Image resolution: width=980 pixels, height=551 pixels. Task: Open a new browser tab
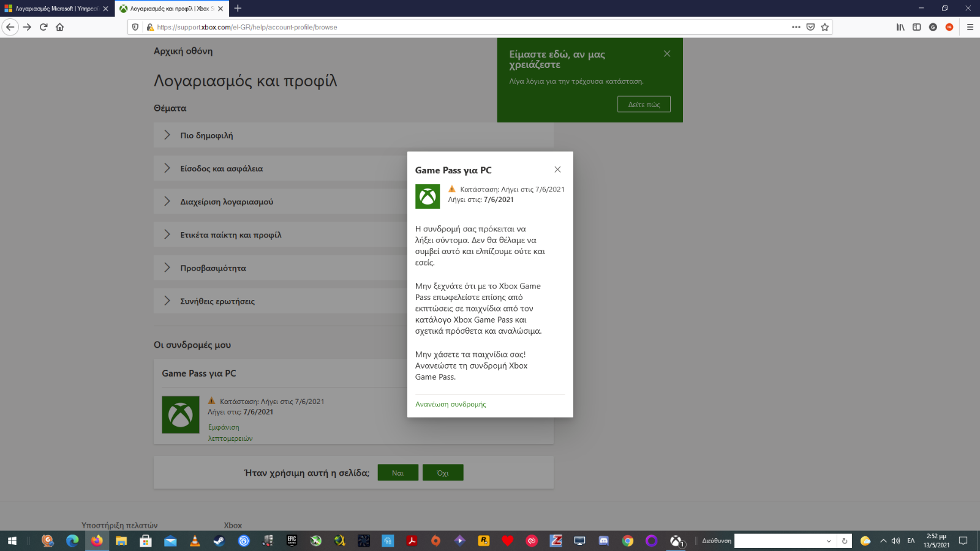pyautogui.click(x=238, y=9)
